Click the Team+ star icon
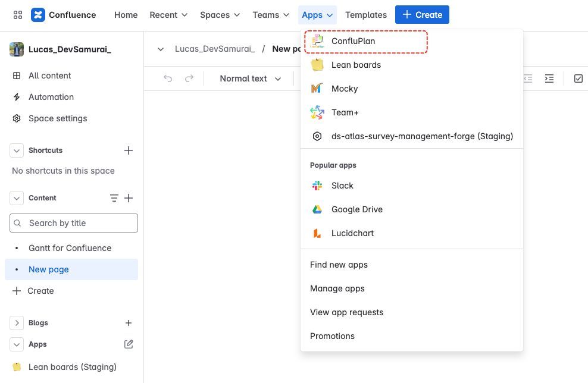 317,112
